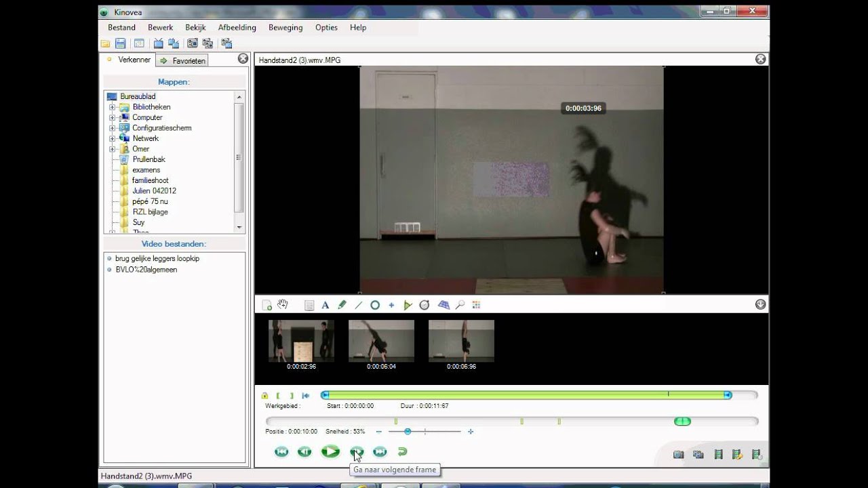868x488 pixels.
Task: Open key image thumbnail 0:00:06:04
Action: coord(381,341)
